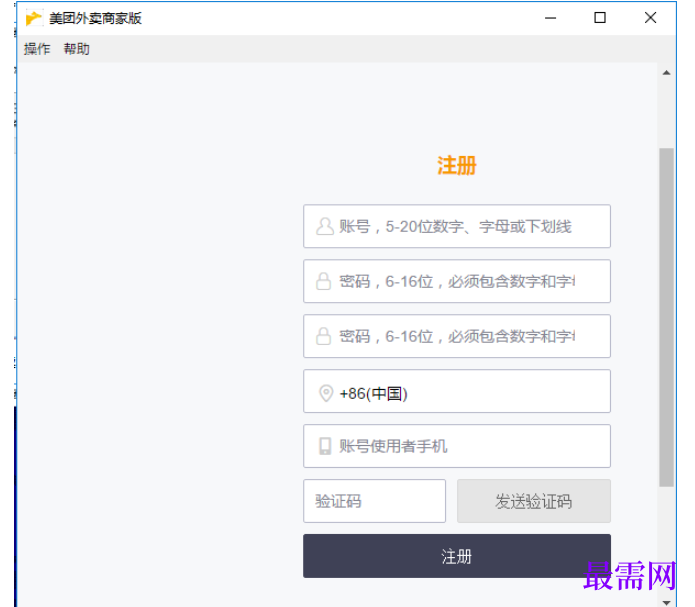Click the scrollbar up arrow
695x607 pixels.
[666, 73]
